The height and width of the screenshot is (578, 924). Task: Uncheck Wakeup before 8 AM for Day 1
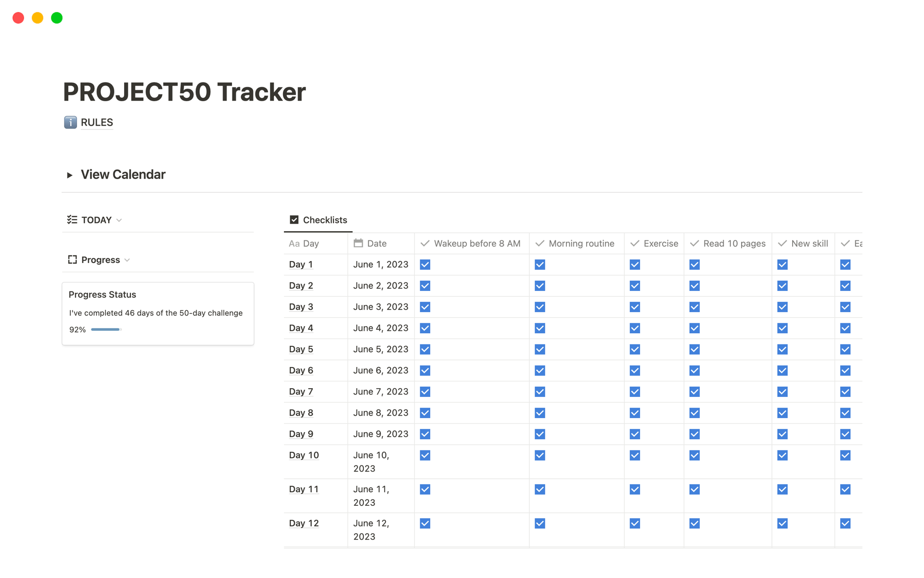[x=425, y=264]
